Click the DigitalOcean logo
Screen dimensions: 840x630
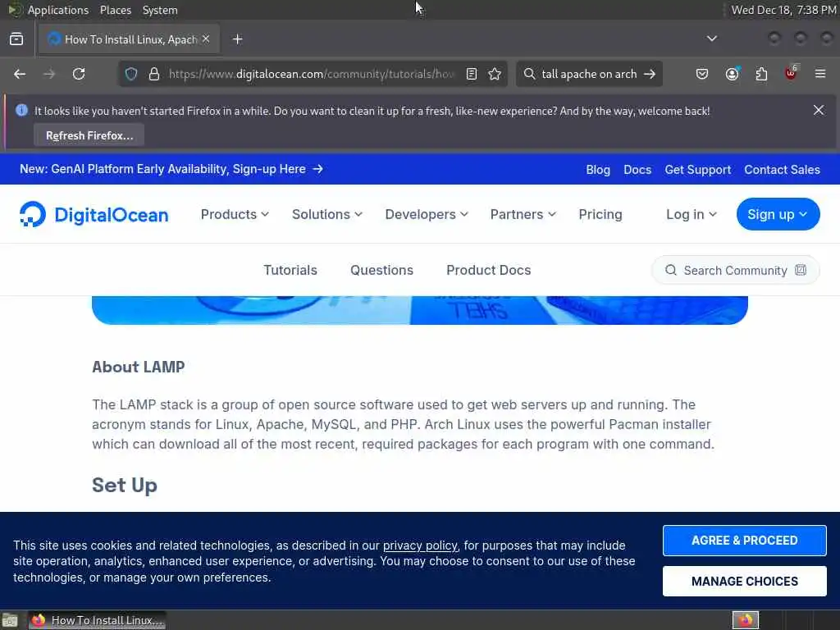[94, 214]
